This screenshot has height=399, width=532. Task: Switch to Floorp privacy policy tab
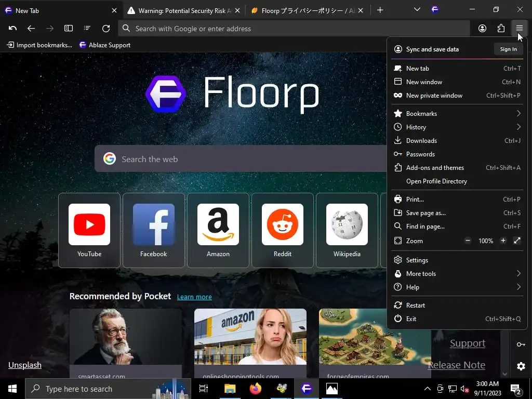coord(308,10)
